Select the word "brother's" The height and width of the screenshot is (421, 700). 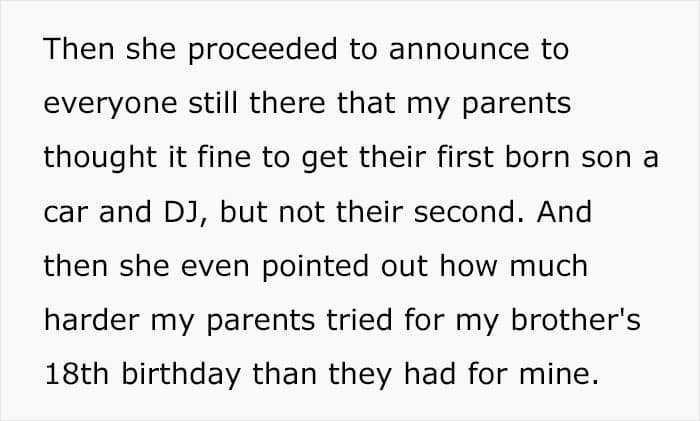(x=575, y=320)
